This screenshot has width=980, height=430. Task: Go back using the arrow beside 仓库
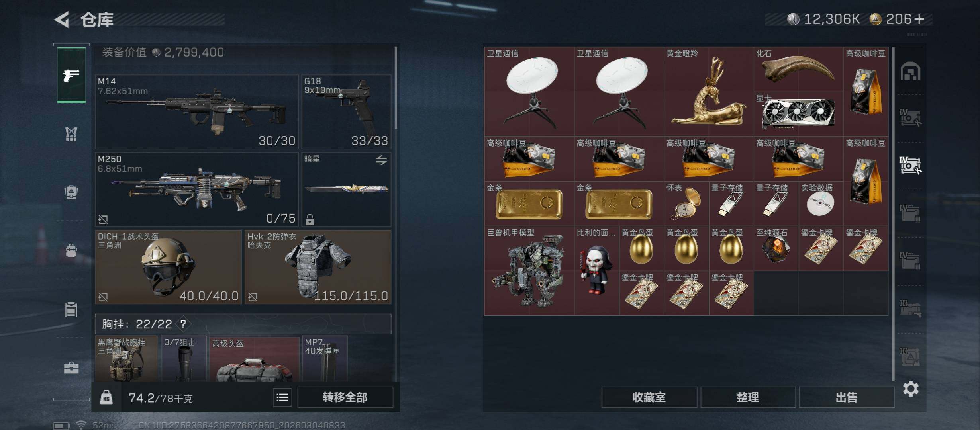point(62,19)
